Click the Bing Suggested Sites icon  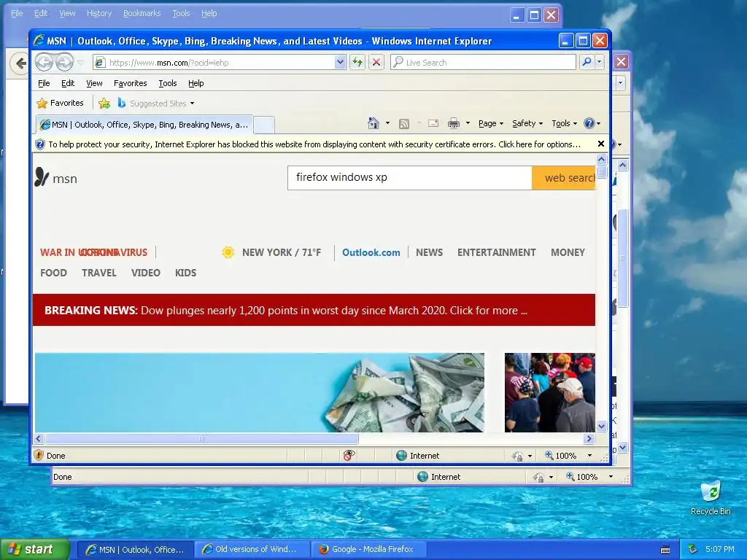pos(122,103)
